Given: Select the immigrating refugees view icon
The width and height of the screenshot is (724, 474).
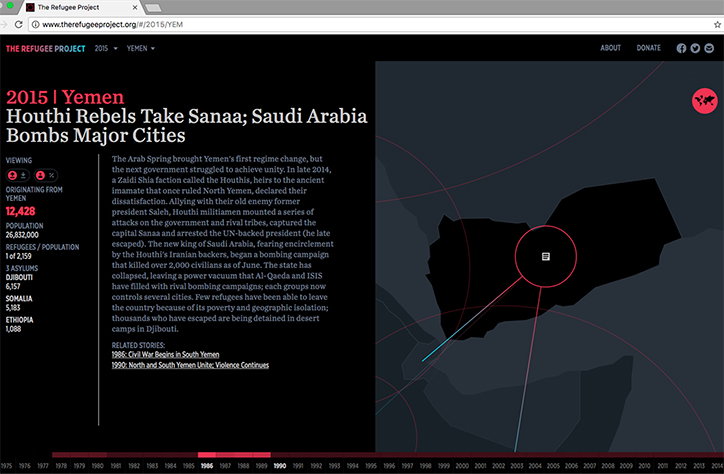Looking at the screenshot, I should click(23, 175).
